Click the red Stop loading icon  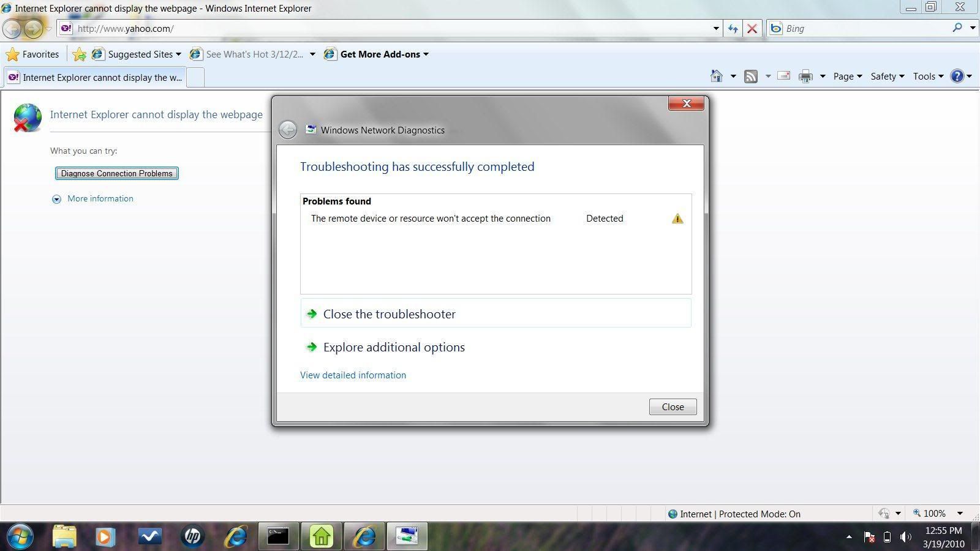pyautogui.click(x=752, y=28)
